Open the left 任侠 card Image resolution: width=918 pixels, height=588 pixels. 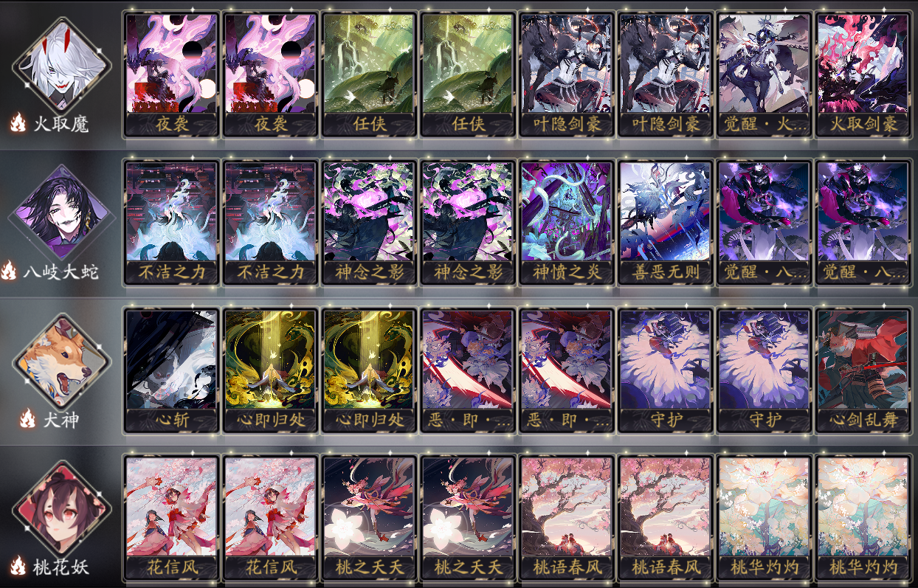369,75
